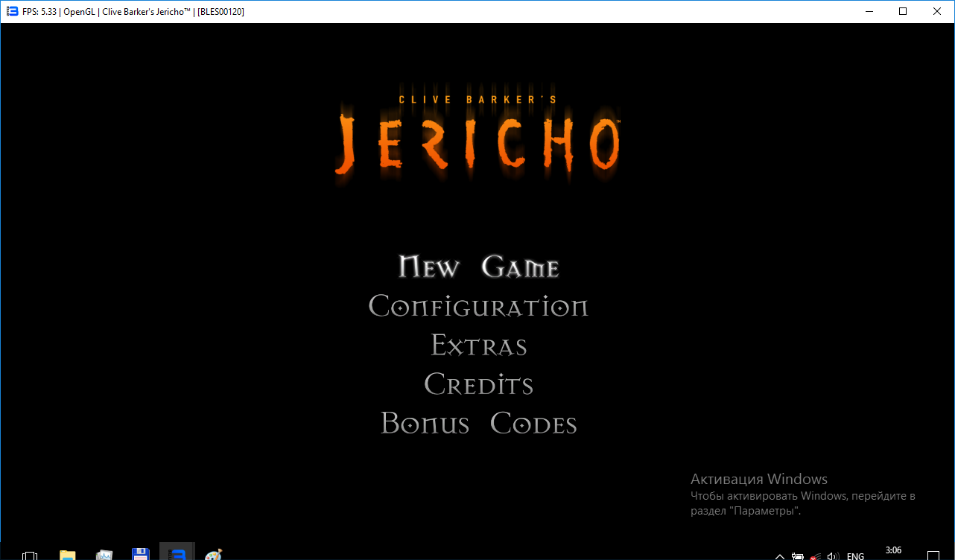Launch the Paint palette icon on the taskbar
This screenshot has width=955, height=560.
point(213,555)
